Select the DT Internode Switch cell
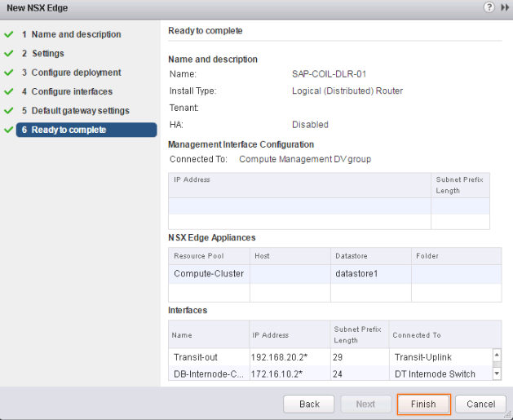513x420 pixels. click(x=441, y=374)
